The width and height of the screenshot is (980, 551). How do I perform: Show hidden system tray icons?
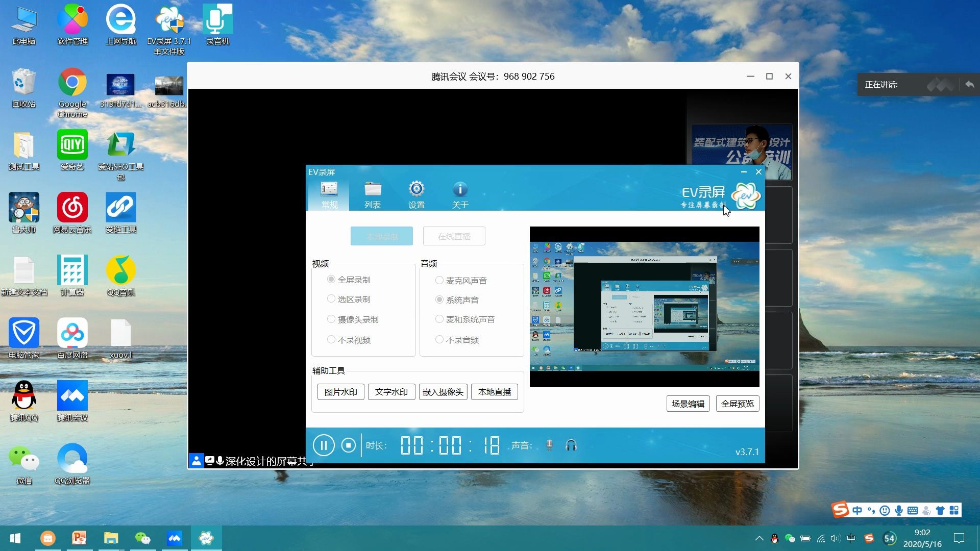click(x=759, y=538)
